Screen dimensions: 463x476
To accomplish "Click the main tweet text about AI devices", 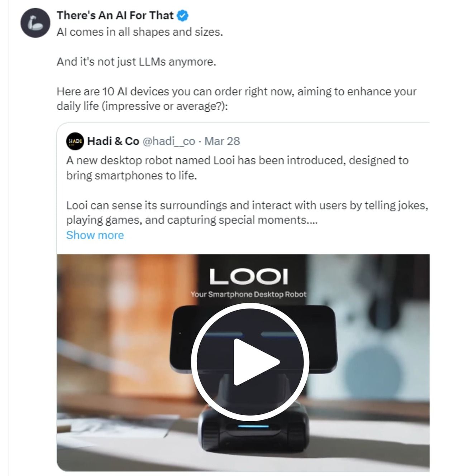I will [237, 98].
